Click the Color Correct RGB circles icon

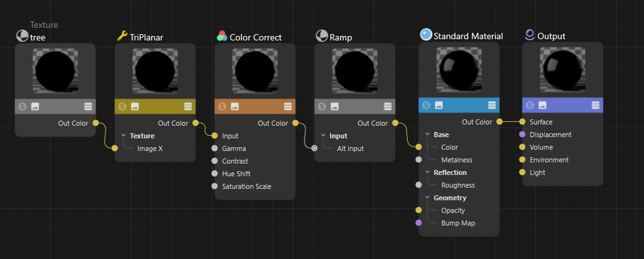pos(222,36)
